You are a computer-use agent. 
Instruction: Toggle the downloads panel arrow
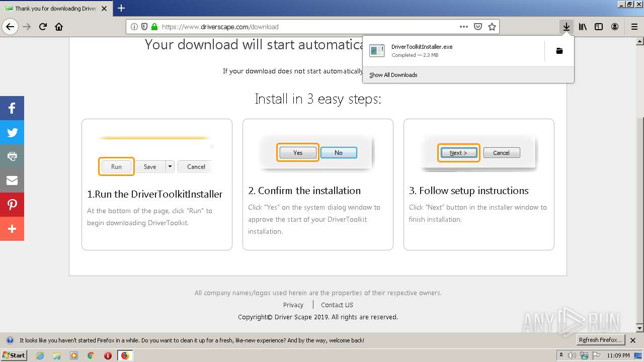(x=567, y=27)
